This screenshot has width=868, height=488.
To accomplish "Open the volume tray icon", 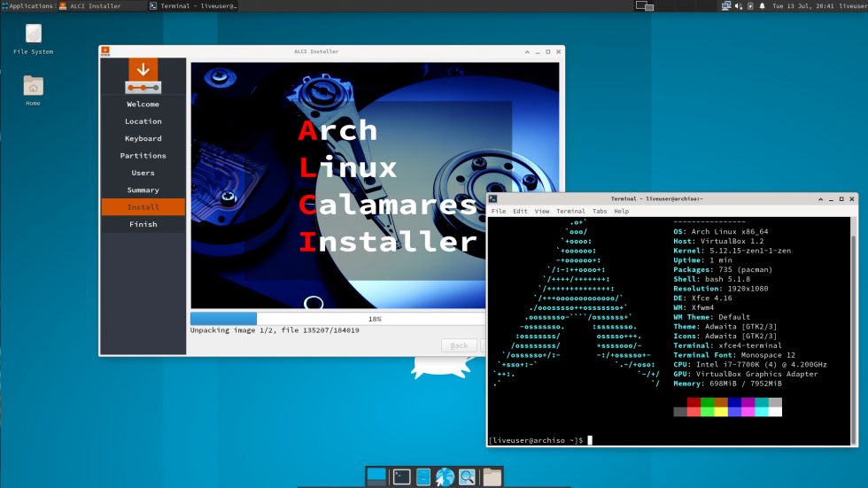I will click(739, 6).
